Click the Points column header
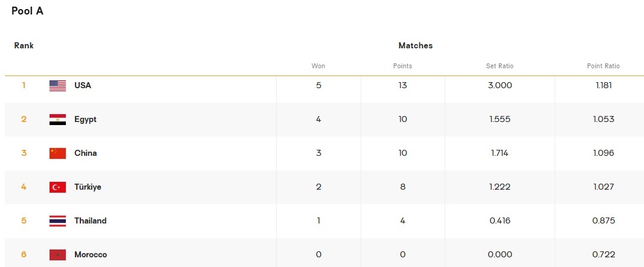This screenshot has width=644, height=267. pos(402,66)
